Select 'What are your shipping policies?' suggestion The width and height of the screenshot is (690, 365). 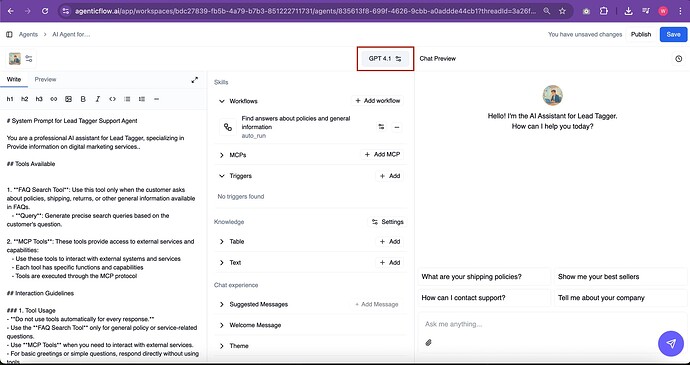pyautogui.click(x=484, y=277)
